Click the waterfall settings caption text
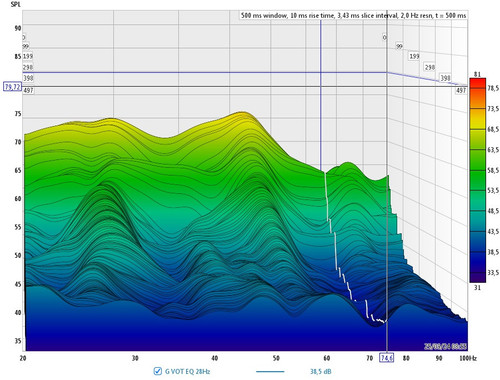Viewport: 500px width, 380px height. point(353,15)
